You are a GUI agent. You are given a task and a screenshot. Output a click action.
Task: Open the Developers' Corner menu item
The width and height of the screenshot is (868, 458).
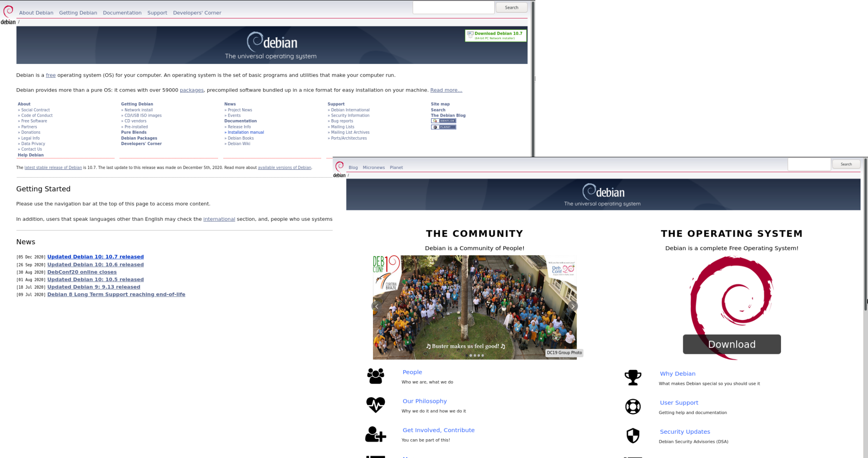click(197, 13)
